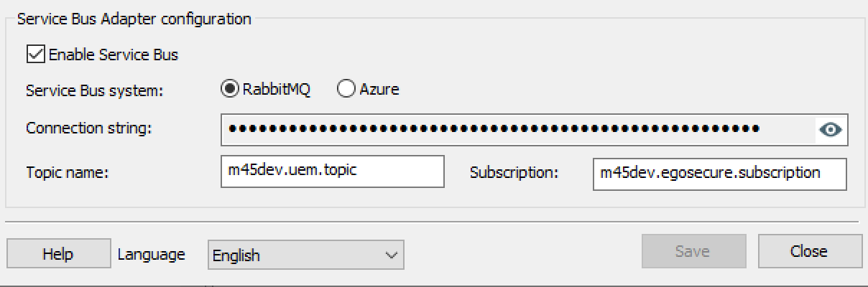Click the greyed-out Save button
Image resolution: width=868 pixels, height=287 pixels.
click(x=692, y=252)
